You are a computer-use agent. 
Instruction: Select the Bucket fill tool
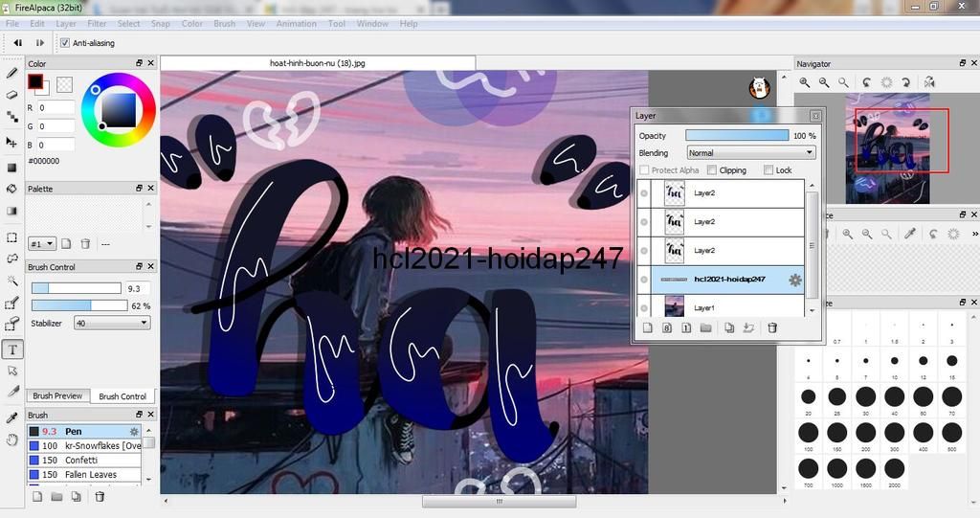coord(11,189)
